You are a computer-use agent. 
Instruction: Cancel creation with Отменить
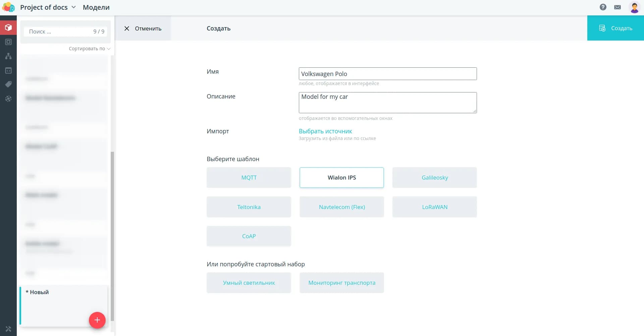click(x=143, y=28)
